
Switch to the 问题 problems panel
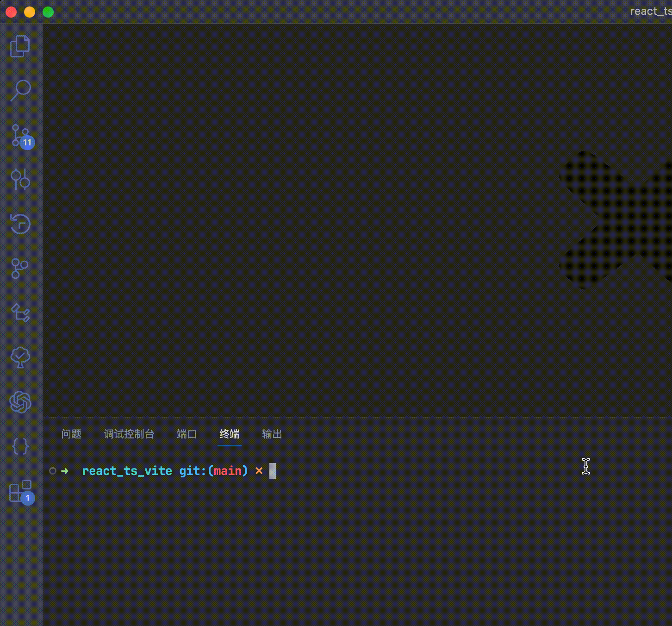[x=71, y=434]
